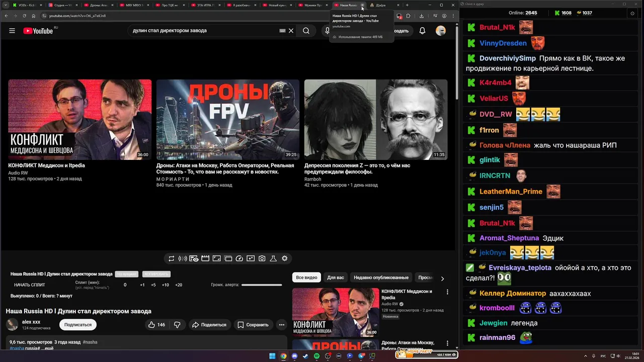Open Дроны FPV end-screen thumbnail

click(x=227, y=119)
